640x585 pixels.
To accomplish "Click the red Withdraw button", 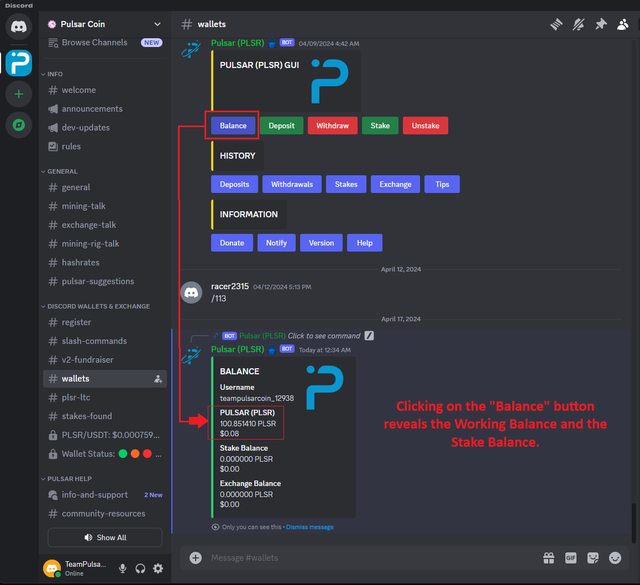I will click(x=332, y=125).
